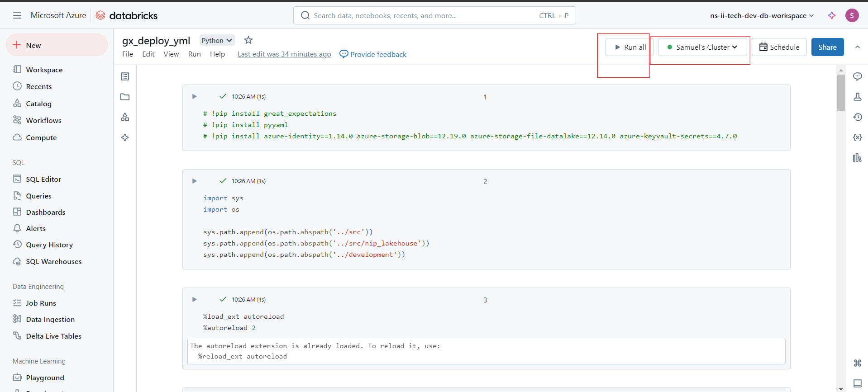Open keyboard shortcuts command icon
Screen dimensions: 868x392
tap(857, 363)
